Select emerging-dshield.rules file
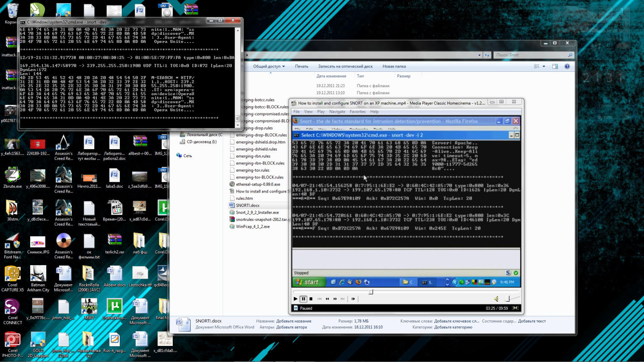This screenshot has height=362, width=644. [256, 149]
